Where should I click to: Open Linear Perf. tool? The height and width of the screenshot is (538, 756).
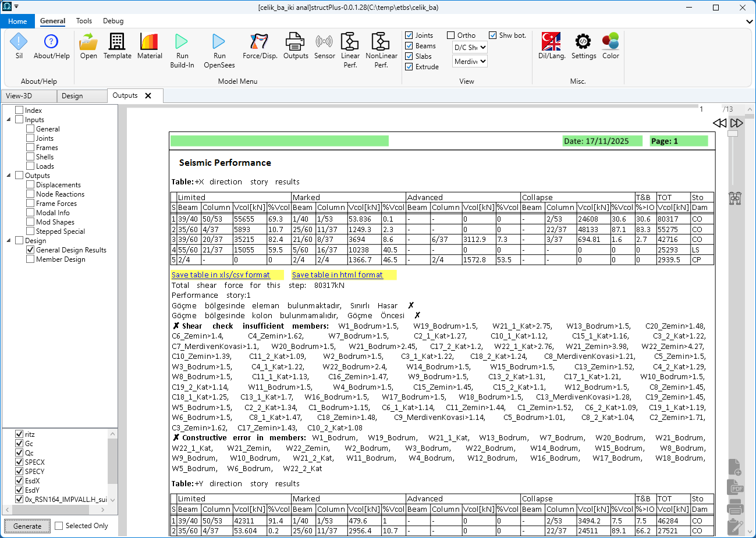coord(350,42)
